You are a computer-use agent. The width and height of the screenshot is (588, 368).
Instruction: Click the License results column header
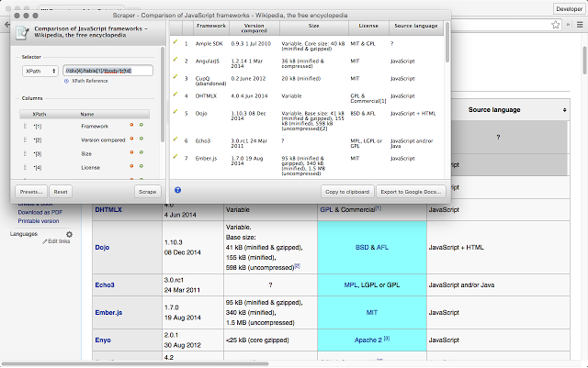tap(368, 28)
